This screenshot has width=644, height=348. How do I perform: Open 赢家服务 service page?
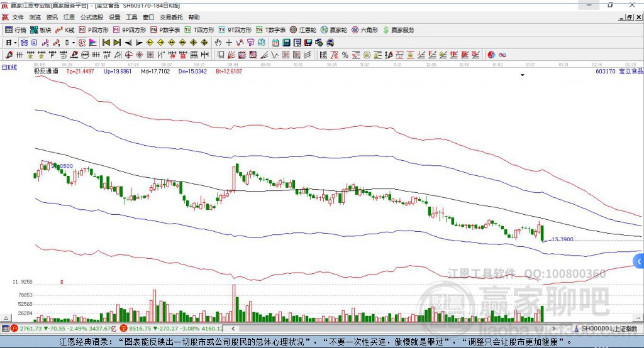point(399,30)
